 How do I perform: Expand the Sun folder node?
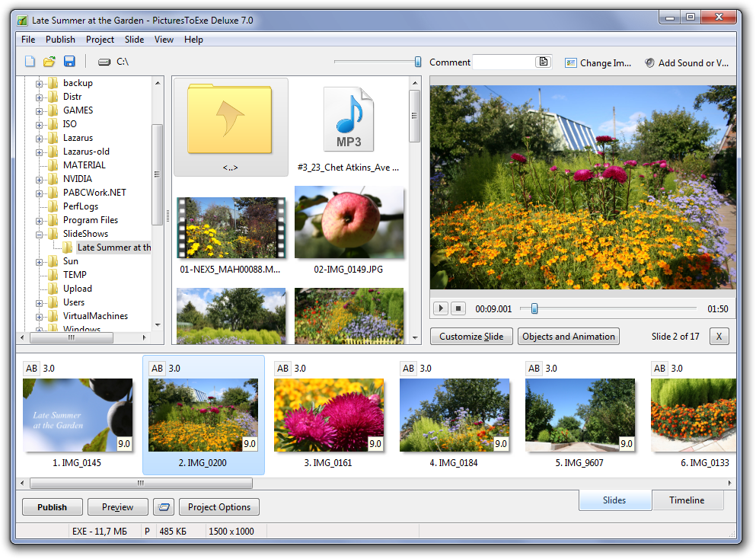39,262
